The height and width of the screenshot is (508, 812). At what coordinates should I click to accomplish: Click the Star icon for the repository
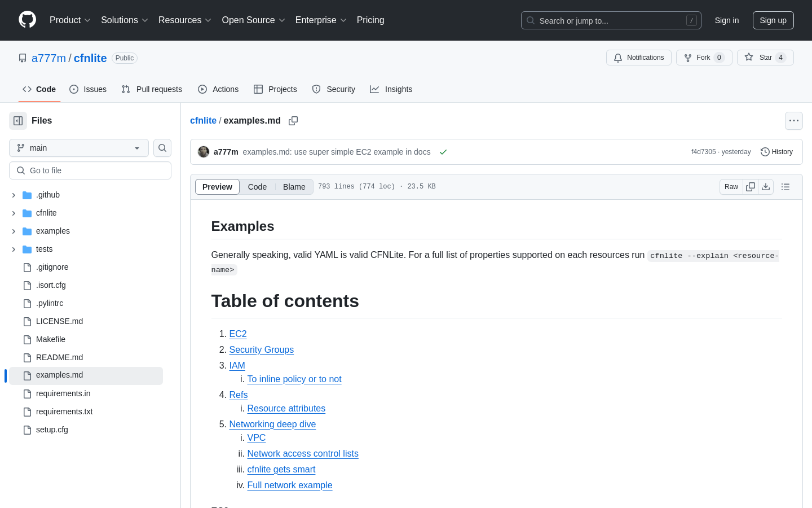click(749, 57)
